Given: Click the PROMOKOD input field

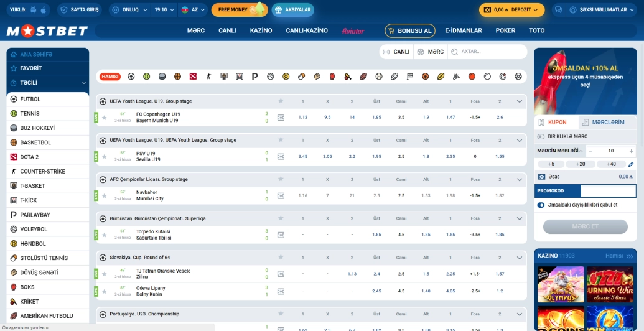Looking at the screenshot, I should click(609, 191).
